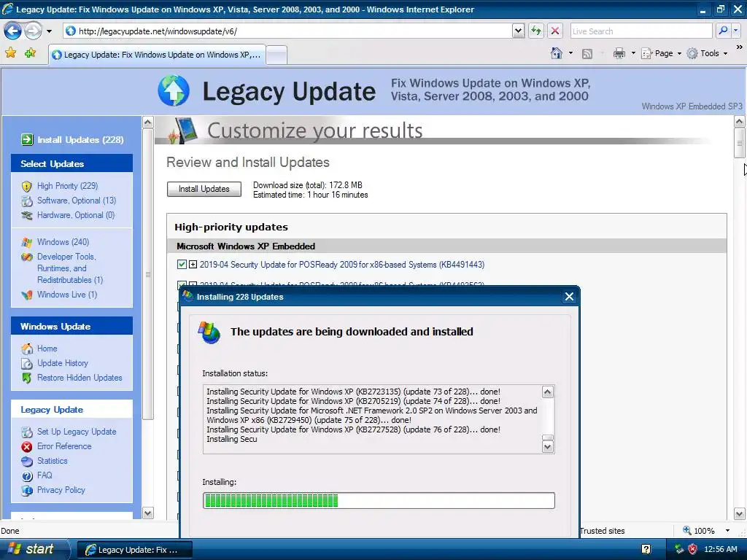Uncheck KB4491443 security update checkbox
The height and width of the screenshot is (560, 747).
182,264
